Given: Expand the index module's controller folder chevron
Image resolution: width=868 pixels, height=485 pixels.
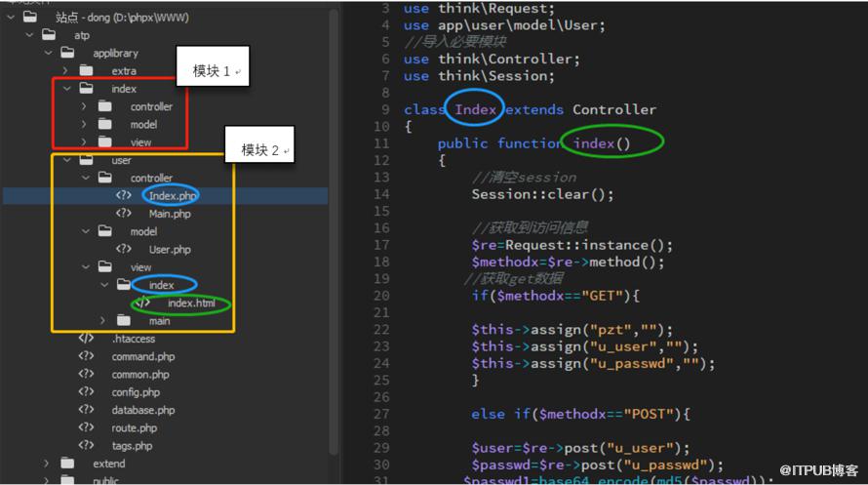Looking at the screenshot, I should click(x=84, y=105).
